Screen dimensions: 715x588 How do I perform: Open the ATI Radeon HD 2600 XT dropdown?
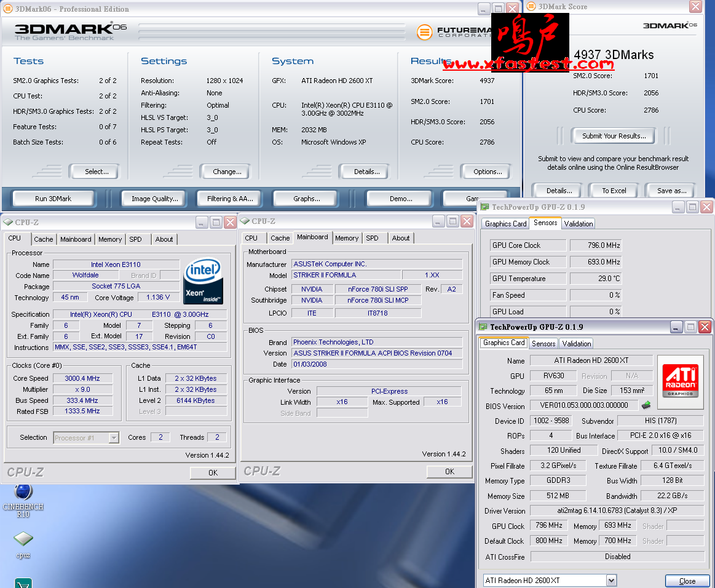tap(611, 580)
